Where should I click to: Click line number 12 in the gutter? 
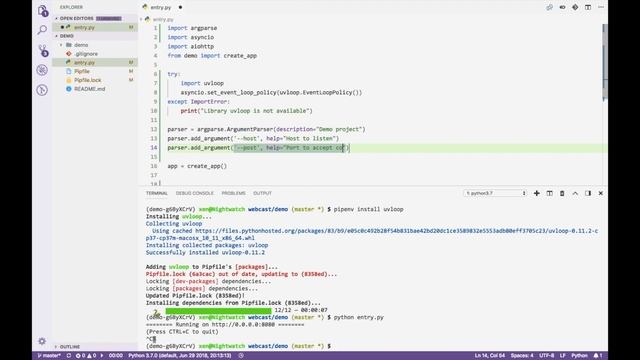tap(154, 129)
